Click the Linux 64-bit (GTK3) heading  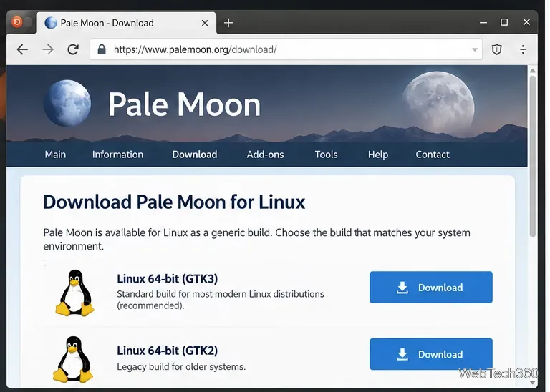click(x=168, y=279)
